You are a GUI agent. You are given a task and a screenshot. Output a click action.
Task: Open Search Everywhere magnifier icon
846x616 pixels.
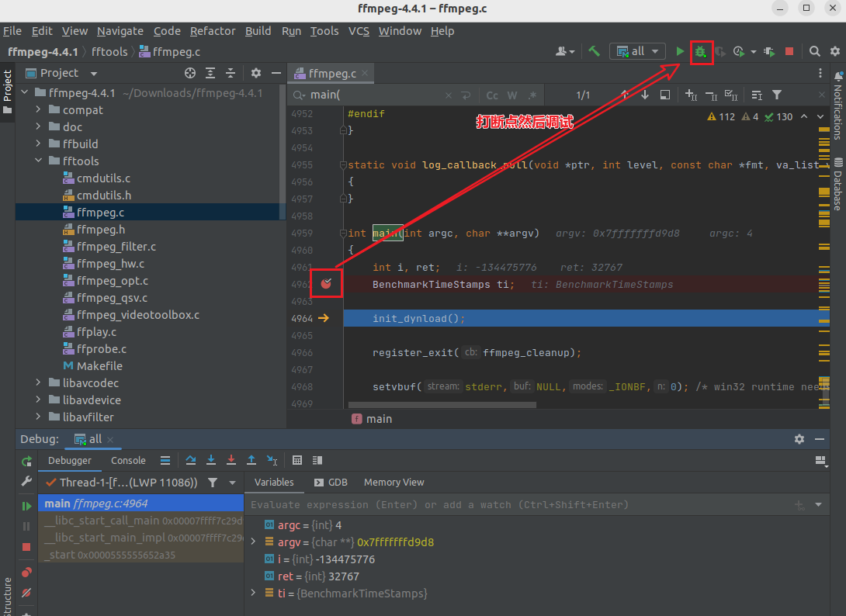click(x=815, y=51)
